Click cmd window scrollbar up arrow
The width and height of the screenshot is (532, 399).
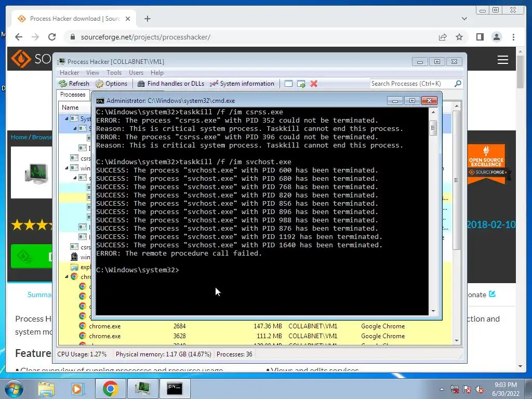[433, 112]
